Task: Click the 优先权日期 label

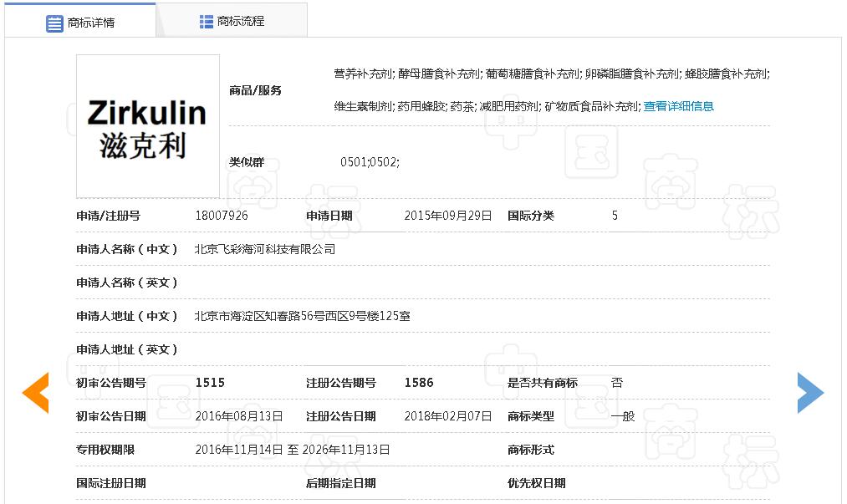Action: [x=537, y=483]
